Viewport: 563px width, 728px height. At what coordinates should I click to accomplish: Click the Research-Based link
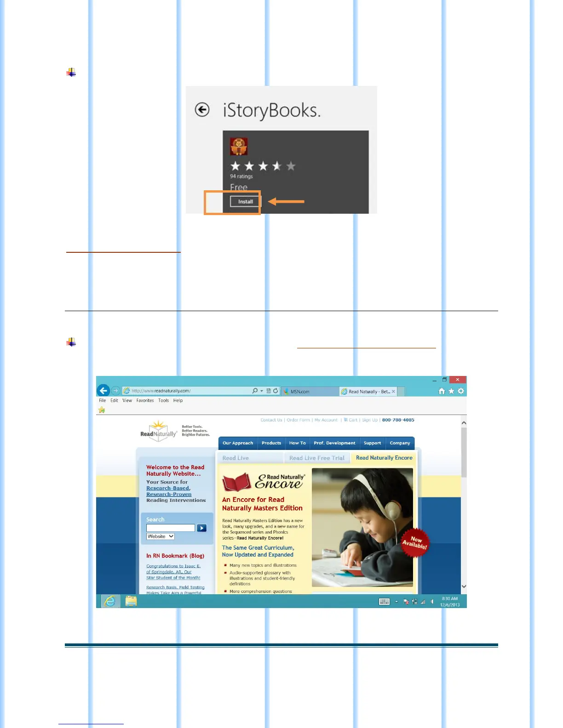coord(168,488)
